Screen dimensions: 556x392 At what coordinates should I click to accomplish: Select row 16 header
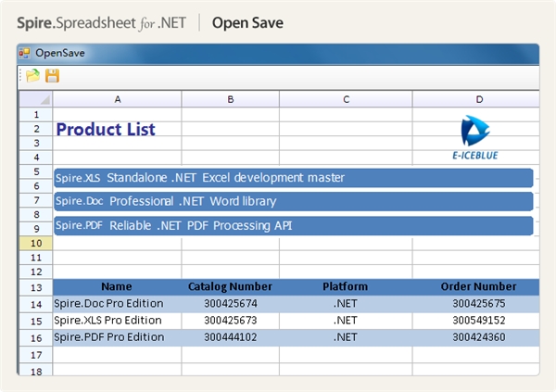[x=36, y=338]
